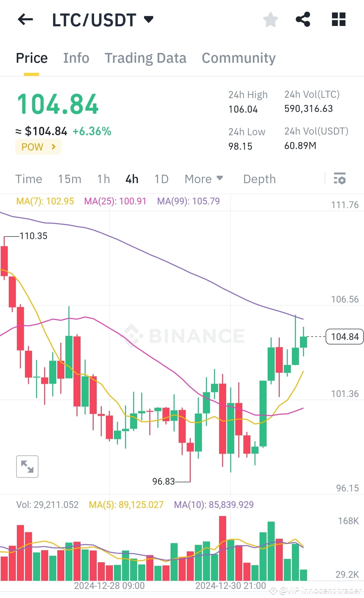
Task: Add LTC/USDT to favorites via star icon
Action: pyautogui.click(x=270, y=20)
